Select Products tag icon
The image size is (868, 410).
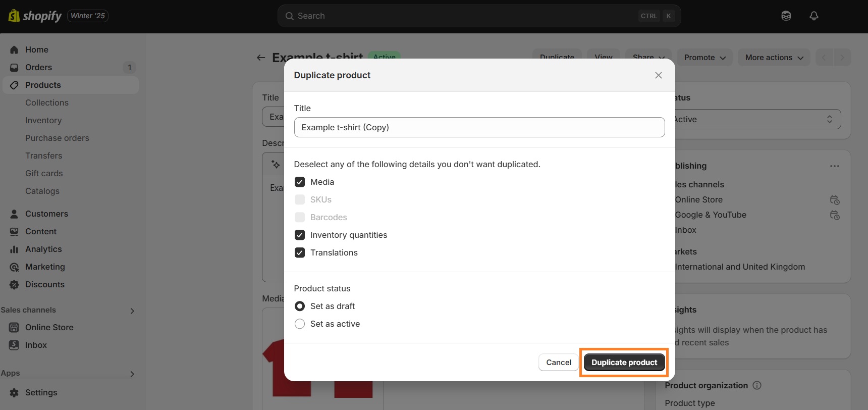[14, 85]
